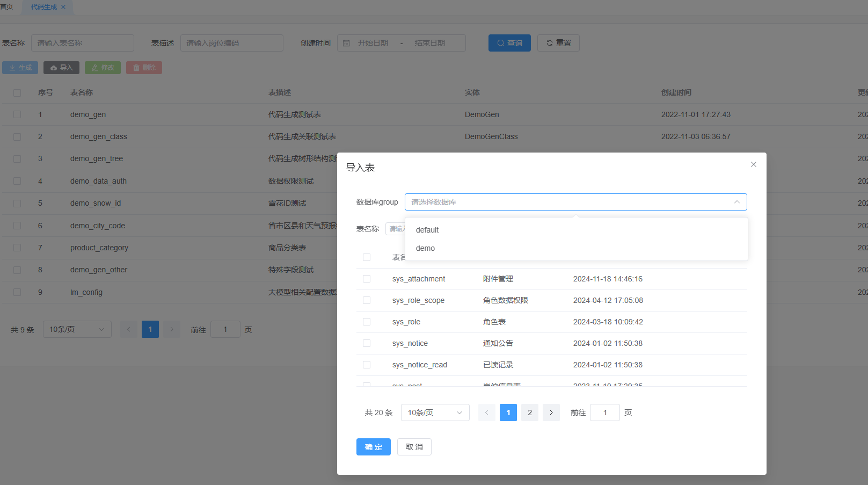Viewport: 868px width, 485px height.
Task: Close the 导入表 dialog with X icon
Action: [753, 164]
